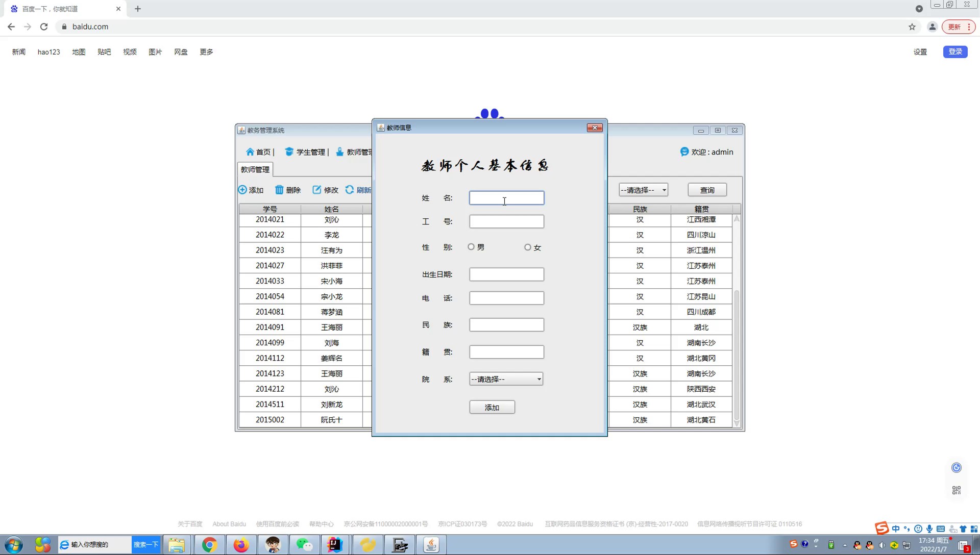Open the Chrome profile avatar icon

(932, 27)
